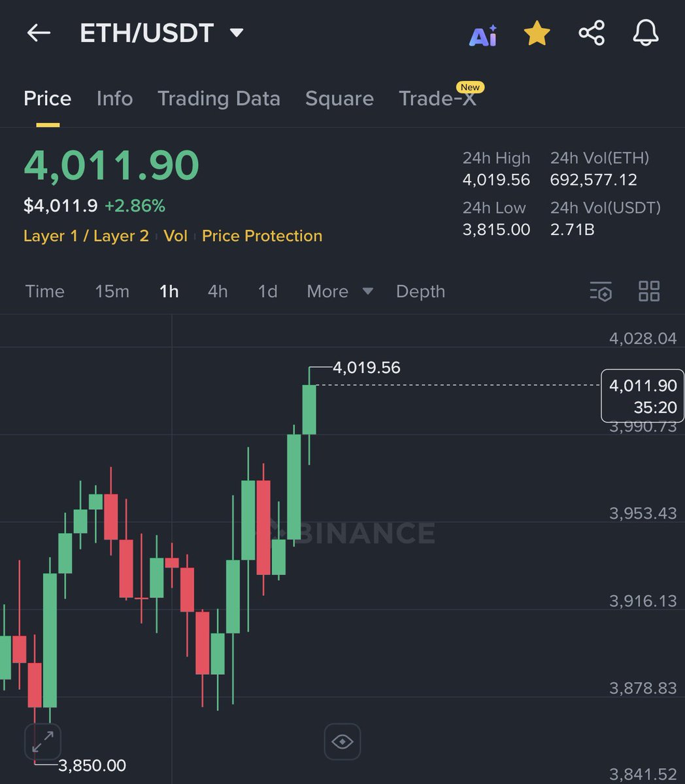Viewport: 685px width, 784px height.
Task: Toggle the Vol label
Action: [x=175, y=236]
